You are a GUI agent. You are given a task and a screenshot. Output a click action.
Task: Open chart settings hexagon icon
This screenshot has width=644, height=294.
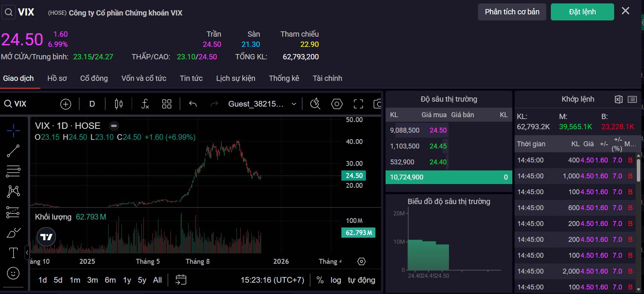(337, 104)
